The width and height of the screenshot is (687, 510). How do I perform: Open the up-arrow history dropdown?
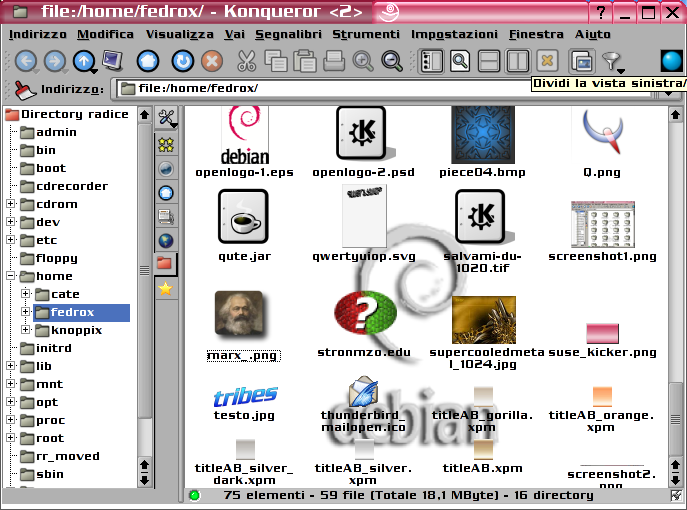tap(93, 71)
